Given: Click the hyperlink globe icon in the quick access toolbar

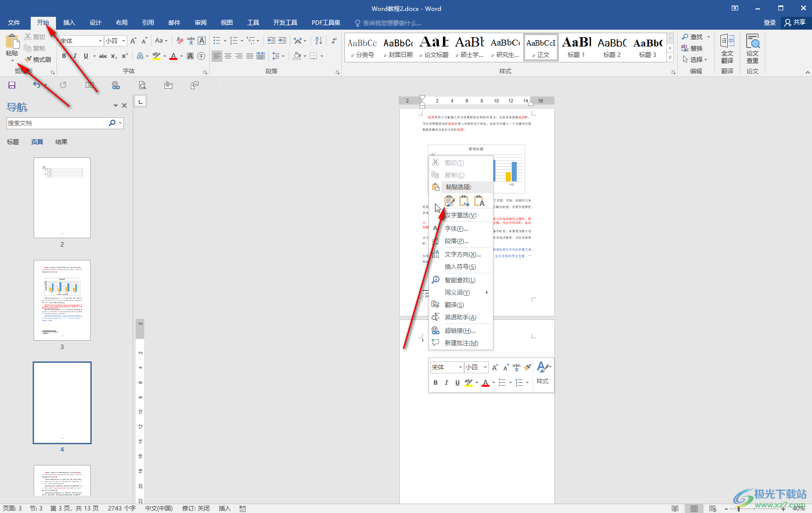Looking at the screenshot, I should pyautogui.click(x=116, y=85).
